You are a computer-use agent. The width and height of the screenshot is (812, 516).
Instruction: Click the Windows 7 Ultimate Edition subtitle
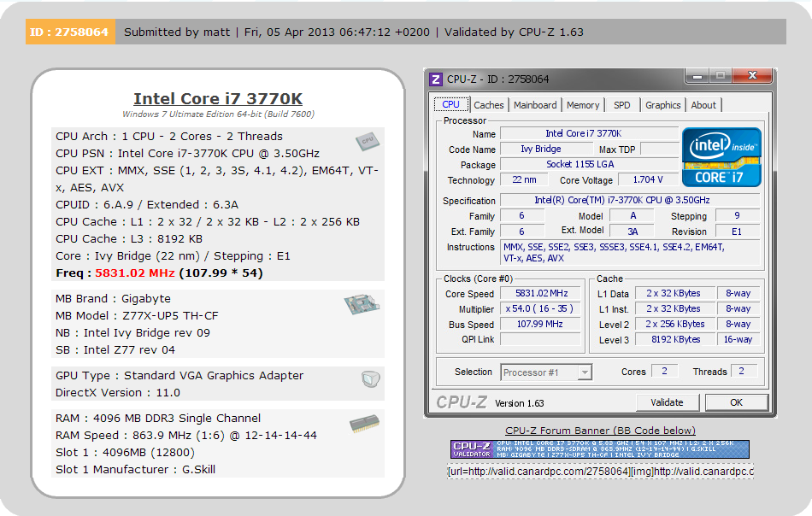(218, 114)
